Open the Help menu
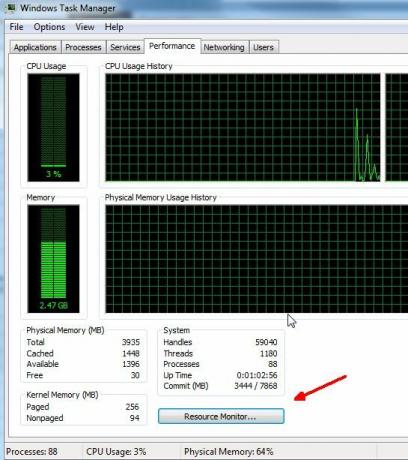The image size is (408, 460). coord(114,27)
